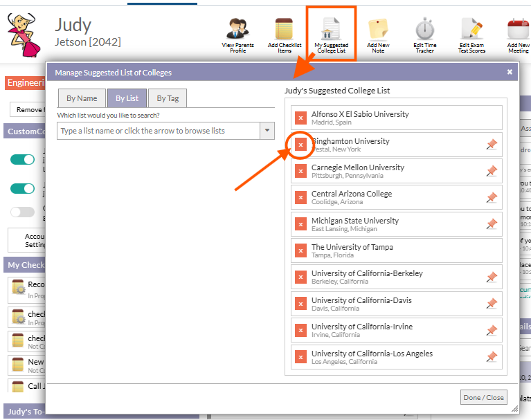531x420 pixels.
Task: Click the Engineering tag label
Action: [x=25, y=83]
